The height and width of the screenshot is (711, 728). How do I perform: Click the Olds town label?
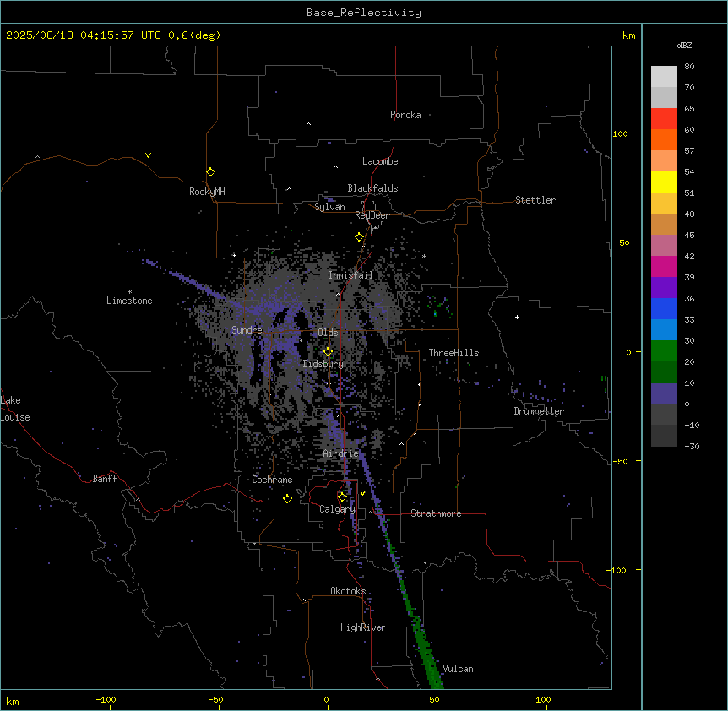coord(328,333)
